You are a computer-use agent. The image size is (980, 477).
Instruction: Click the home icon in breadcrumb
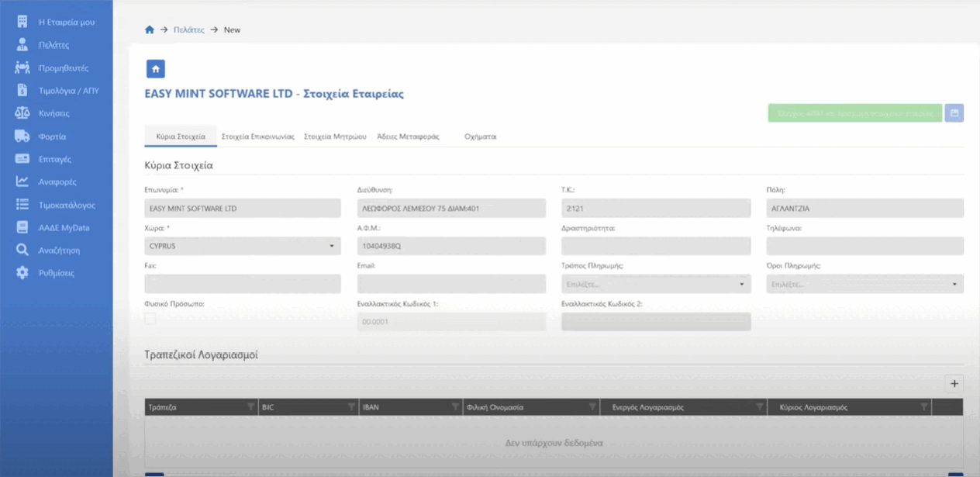(x=150, y=29)
